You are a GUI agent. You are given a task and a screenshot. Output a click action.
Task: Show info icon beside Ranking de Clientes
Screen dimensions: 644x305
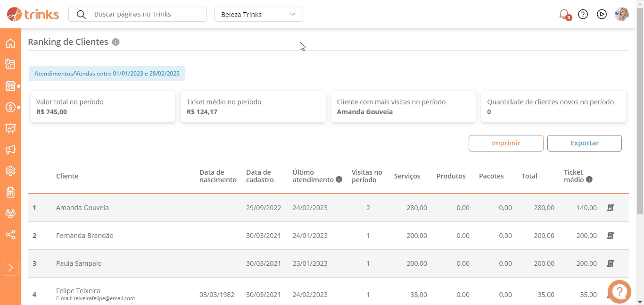(x=116, y=42)
